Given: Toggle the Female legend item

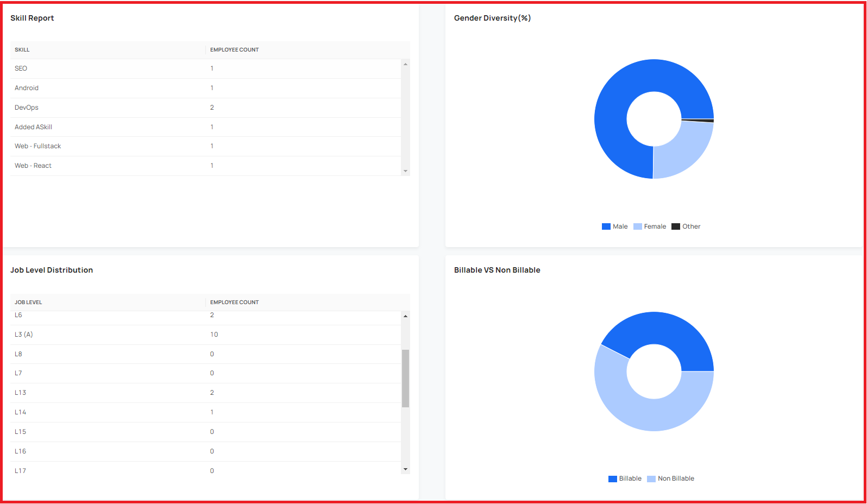Looking at the screenshot, I should 650,226.
